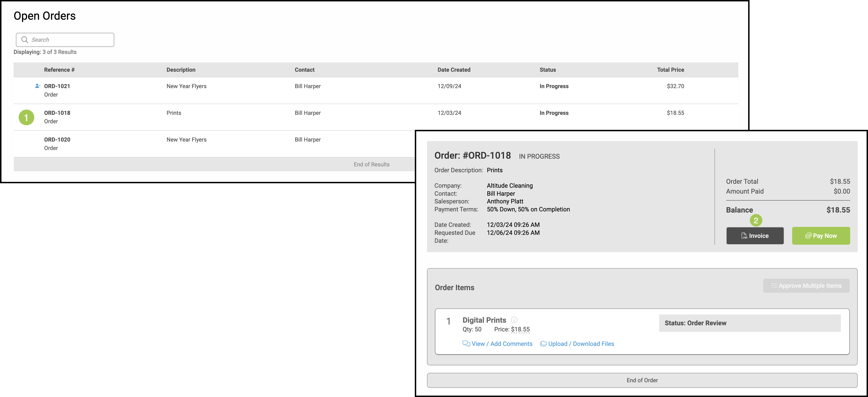
Task: Open Upload / Download Files link
Action: (x=581, y=344)
